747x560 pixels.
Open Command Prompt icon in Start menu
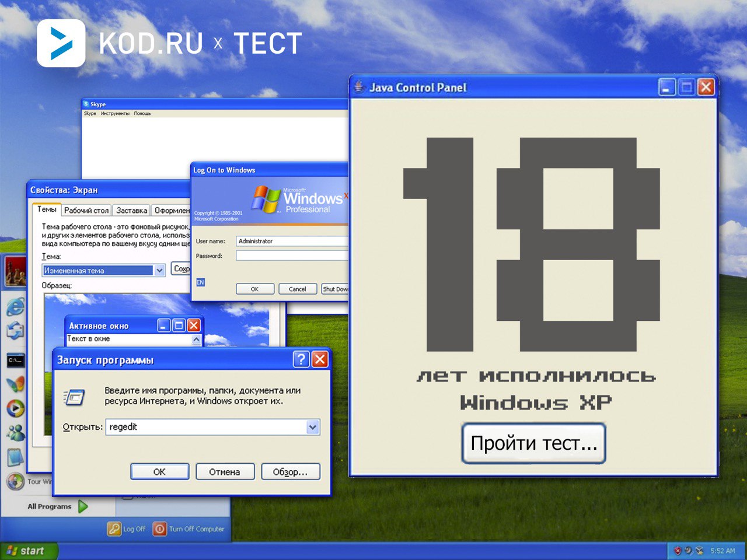click(15, 360)
